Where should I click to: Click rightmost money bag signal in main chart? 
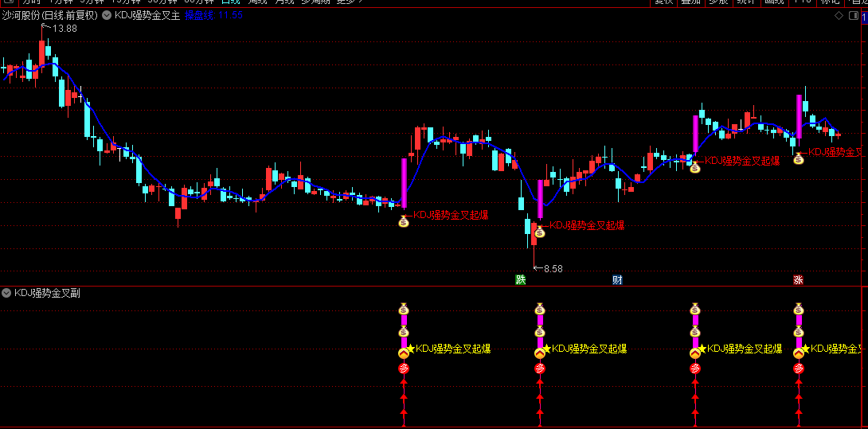(x=798, y=158)
